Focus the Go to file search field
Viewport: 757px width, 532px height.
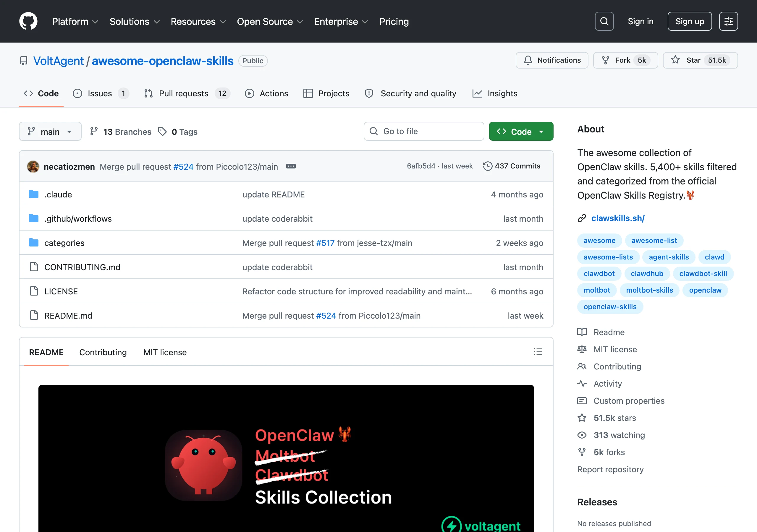tap(424, 132)
